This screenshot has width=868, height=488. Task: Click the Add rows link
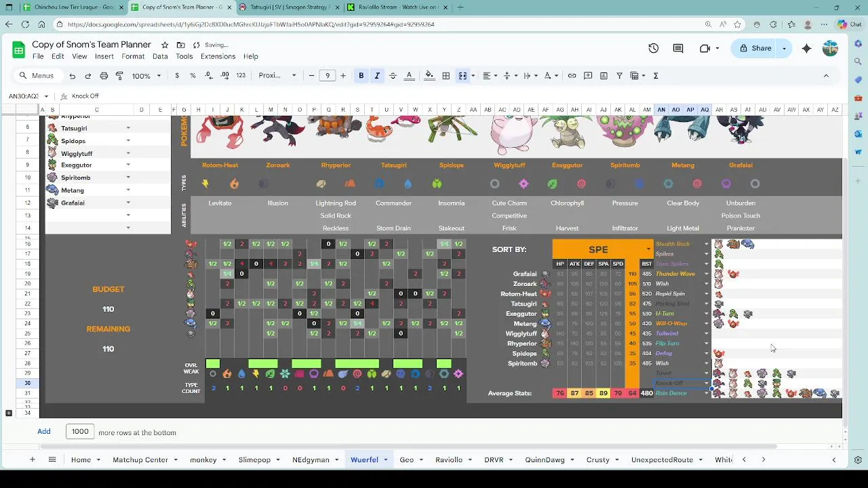pos(44,432)
